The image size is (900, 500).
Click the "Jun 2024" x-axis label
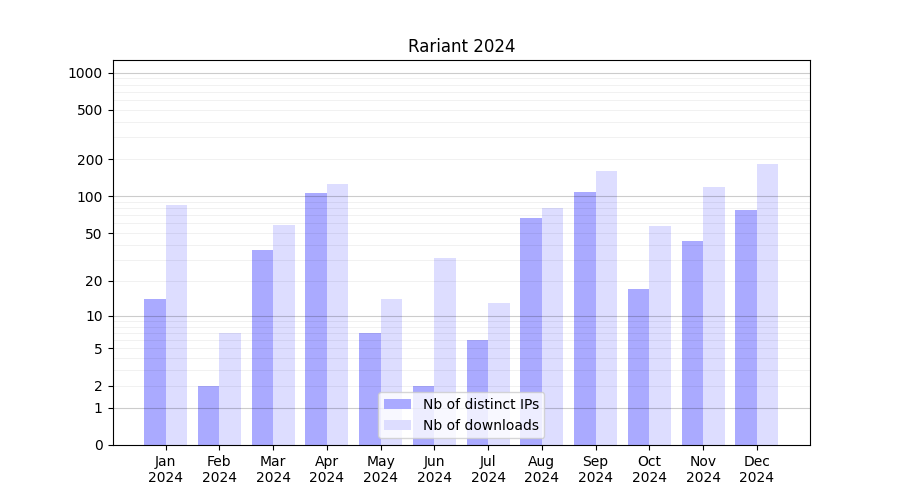[434, 469]
